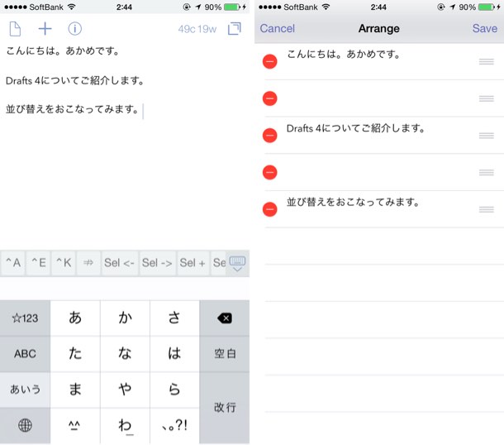Tap the は kana key

tap(174, 354)
